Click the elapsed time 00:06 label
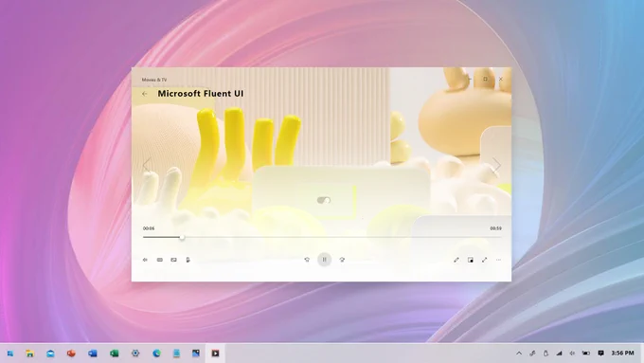 pyautogui.click(x=149, y=228)
